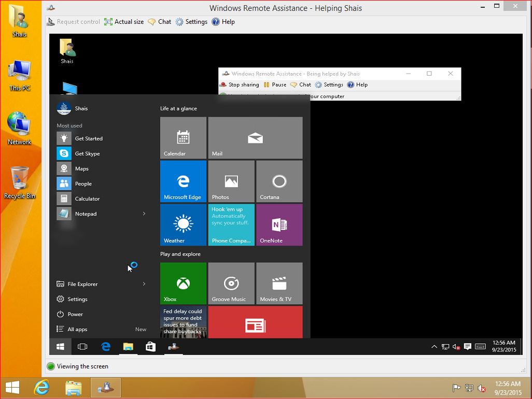
Task: Open the red News tile
Action: (x=256, y=322)
